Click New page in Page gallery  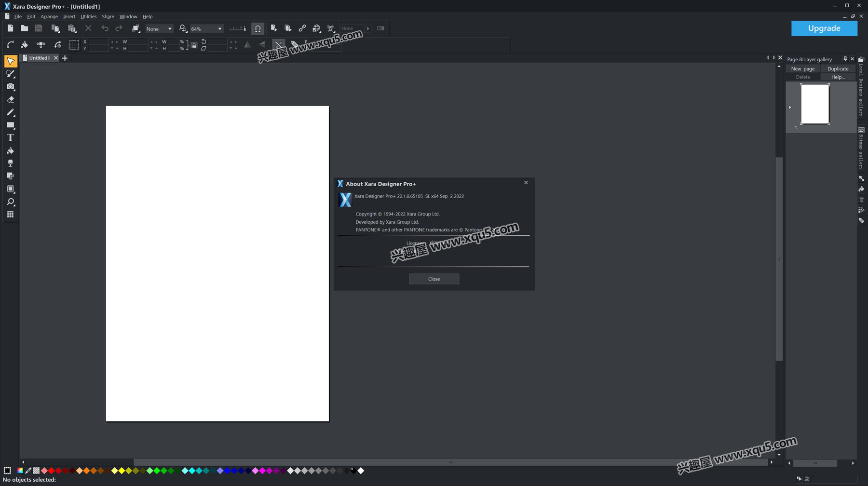(803, 68)
